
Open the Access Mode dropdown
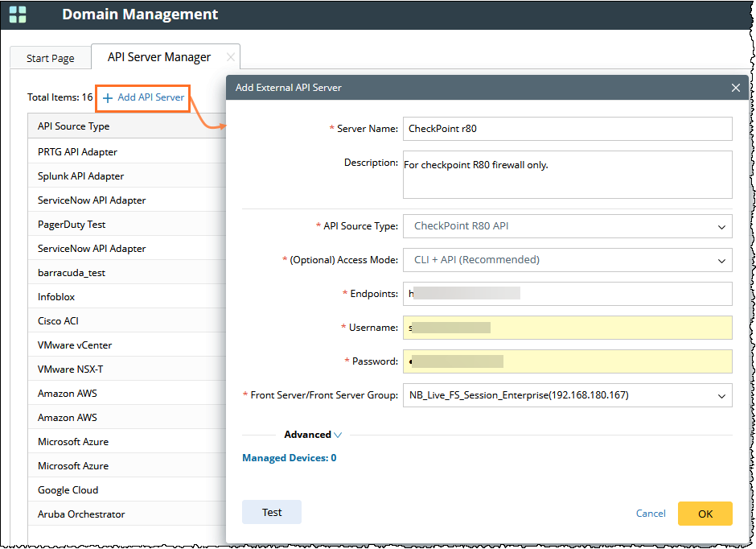567,260
